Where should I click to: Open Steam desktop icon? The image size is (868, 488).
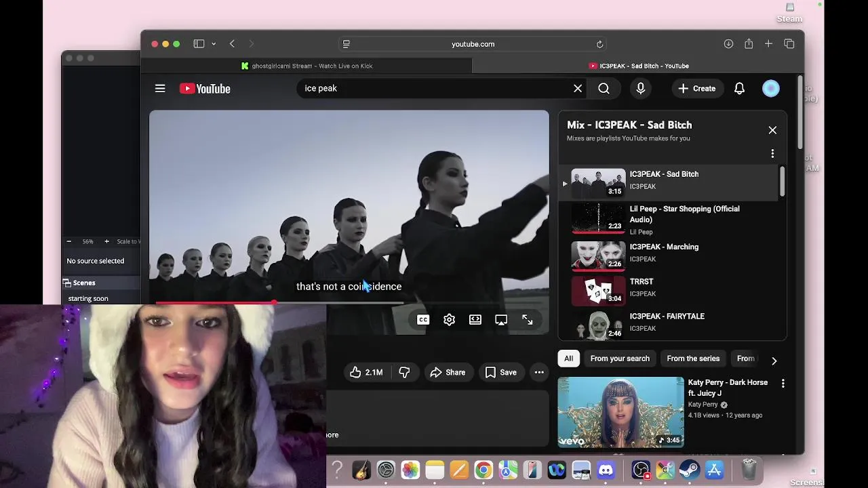click(x=789, y=12)
